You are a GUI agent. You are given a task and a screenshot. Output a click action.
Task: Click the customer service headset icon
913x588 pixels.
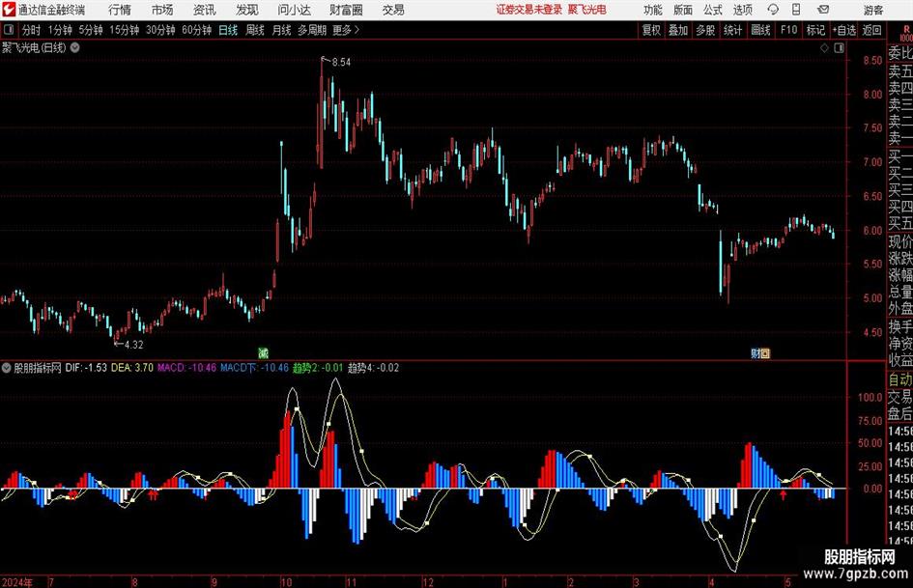(773, 10)
